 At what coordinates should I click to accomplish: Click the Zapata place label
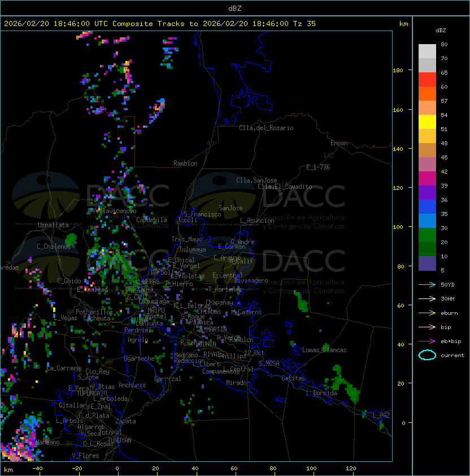coord(125,421)
